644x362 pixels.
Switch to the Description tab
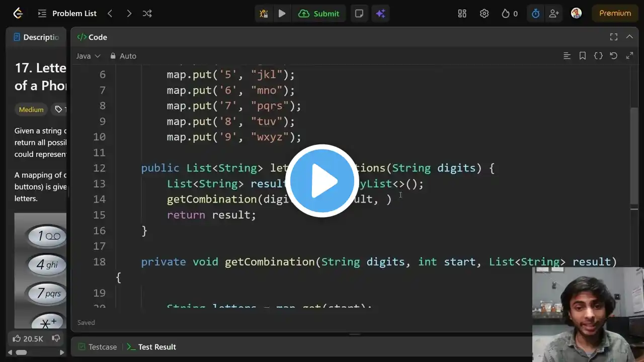[36, 37]
